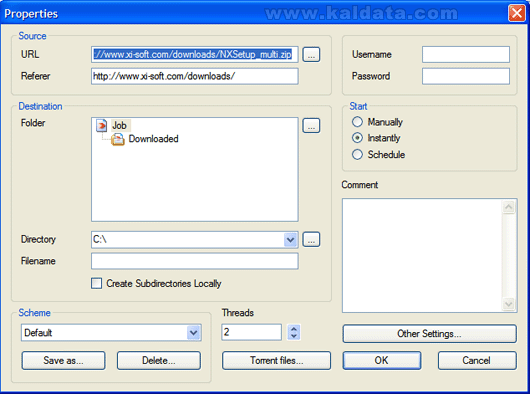Confirm with the OK button
The width and height of the screenshot is (530, 394).
(382, 361)
